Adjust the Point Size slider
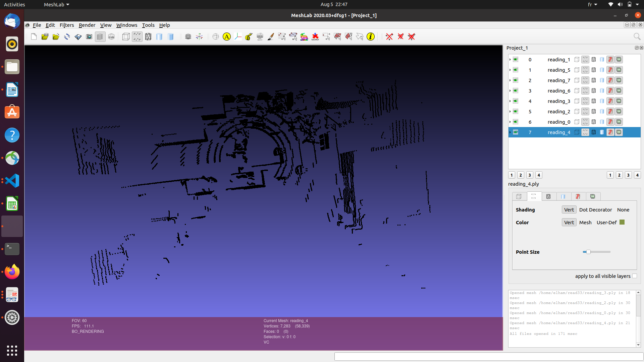The height and width of the screenshot is (362, 644). pyautogui.click(x=589, y=251)
